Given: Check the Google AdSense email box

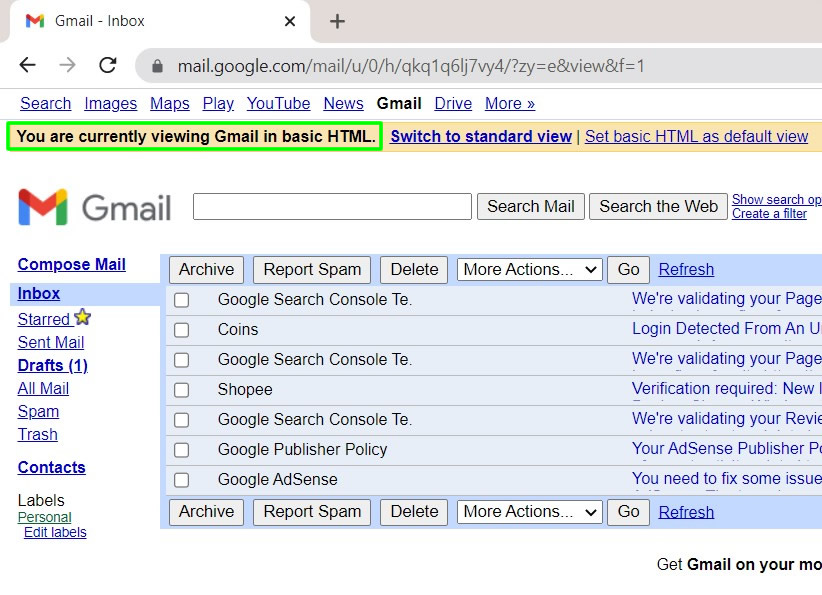Looking at the screenshot, I should pyautogui.click(x=181, y=480).
